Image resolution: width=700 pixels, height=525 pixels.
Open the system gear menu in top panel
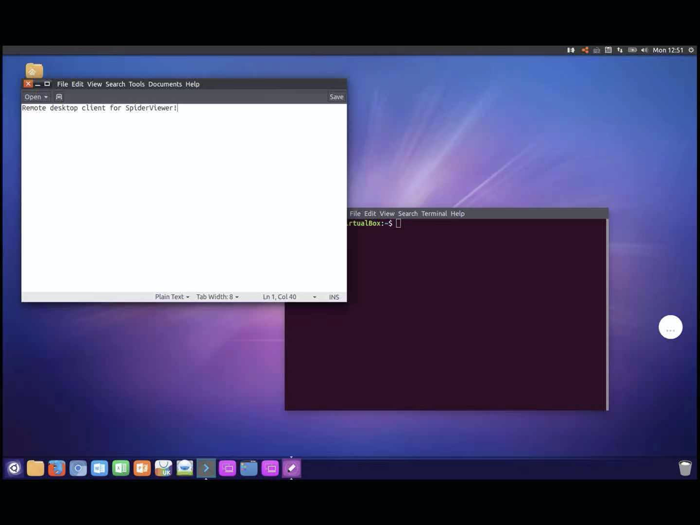coord(691,50)
